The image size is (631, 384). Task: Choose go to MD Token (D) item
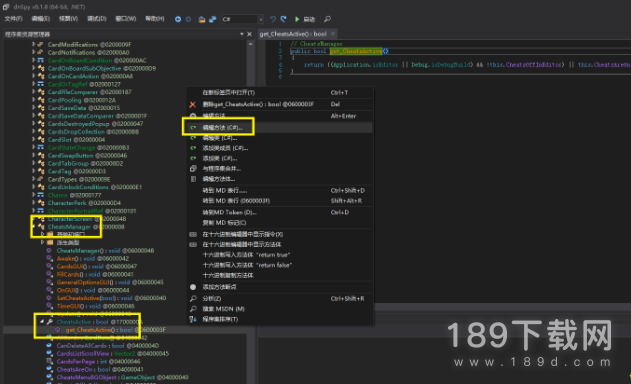point(280,213)
